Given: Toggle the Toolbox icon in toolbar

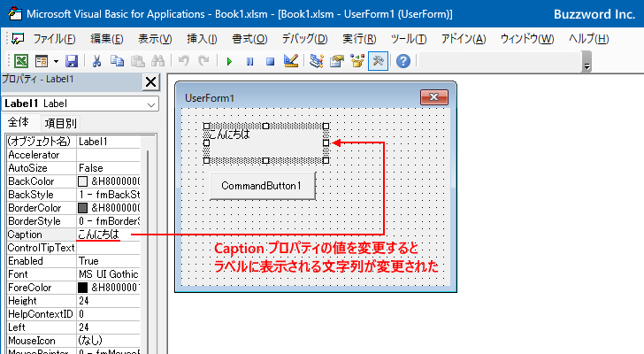Looking at the screenshot, I should pos(378,62).
